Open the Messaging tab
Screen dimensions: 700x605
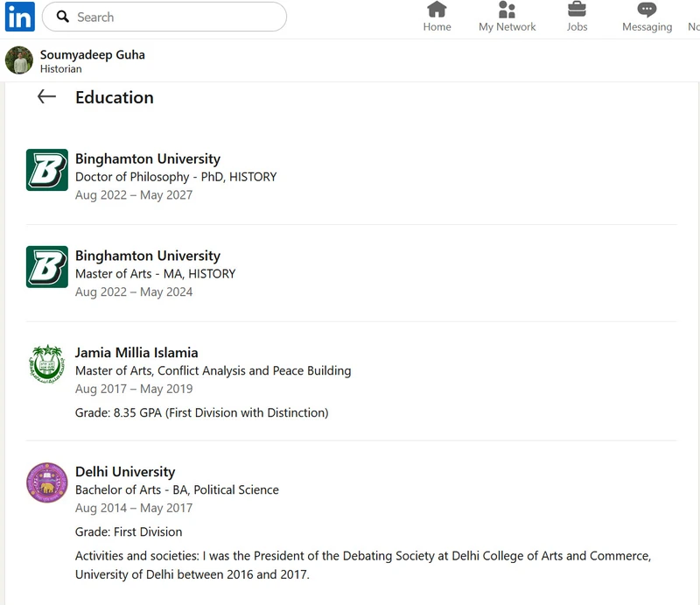[647, 17]
